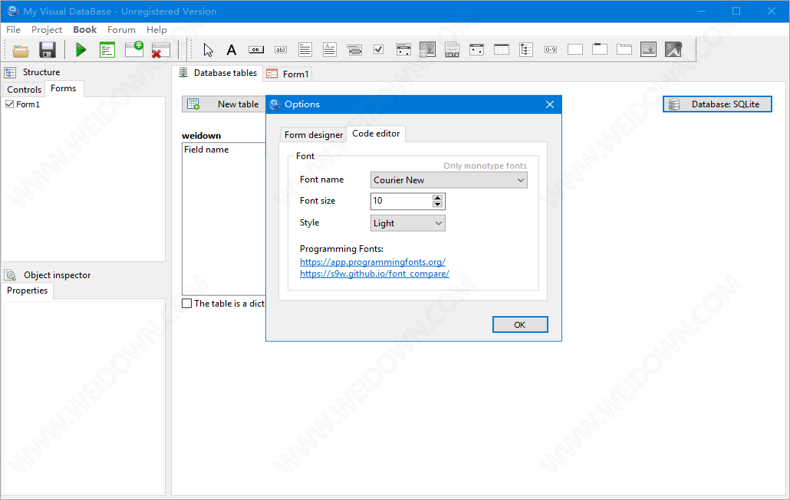Click the Structure panel title
The height and width of the screenshot is (500, 790).
point(41,72)
